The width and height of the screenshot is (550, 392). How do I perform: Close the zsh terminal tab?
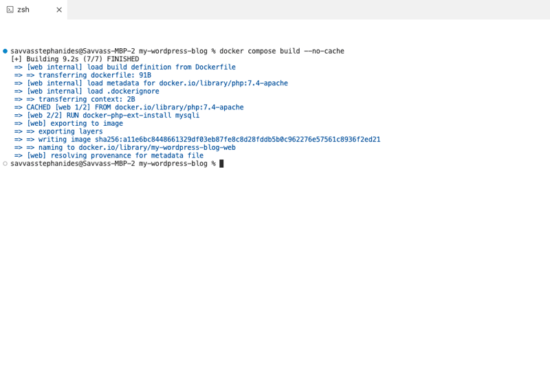[x=59, y=10]
